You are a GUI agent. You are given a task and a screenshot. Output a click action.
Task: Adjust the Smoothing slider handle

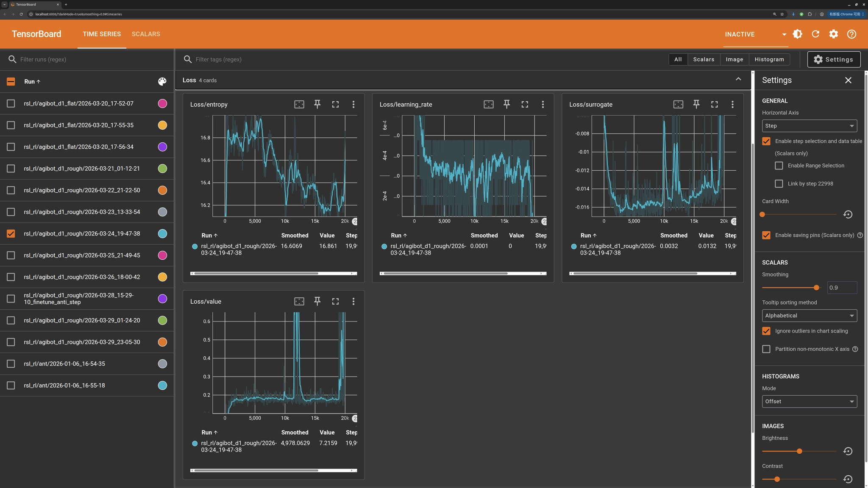coord(816,288)
